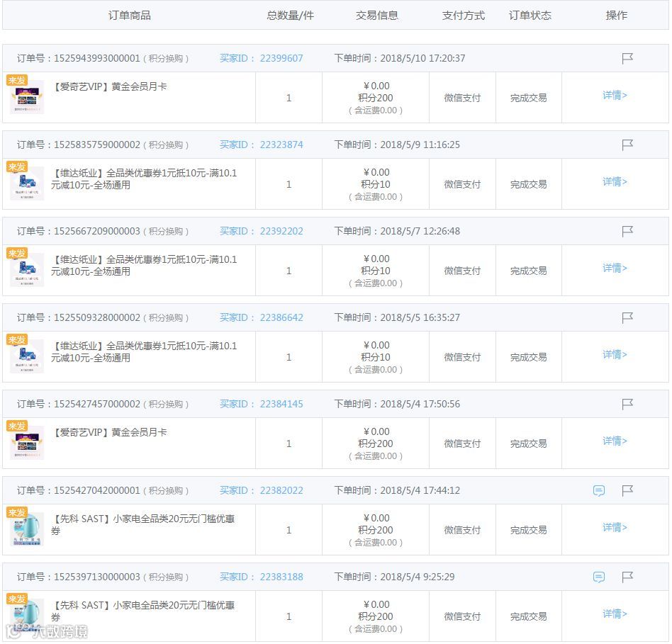672x644 pixels.
Task: Click 下单时间 2018/5/7 12:26:48
Action: point(397,232)
